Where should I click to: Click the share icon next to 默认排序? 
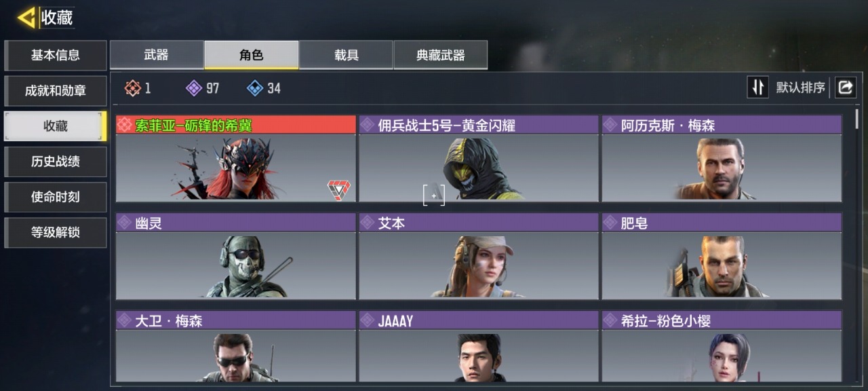point(846,88)
